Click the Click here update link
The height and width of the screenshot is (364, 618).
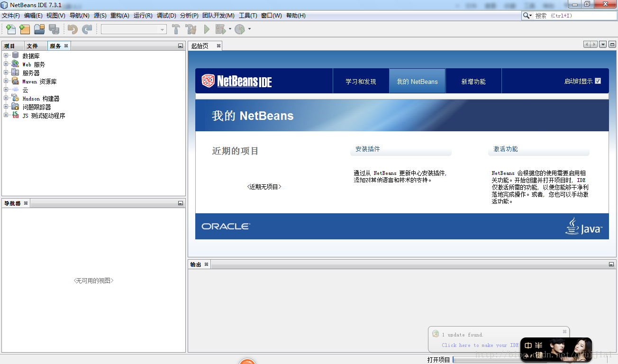(x=480, y=345)
